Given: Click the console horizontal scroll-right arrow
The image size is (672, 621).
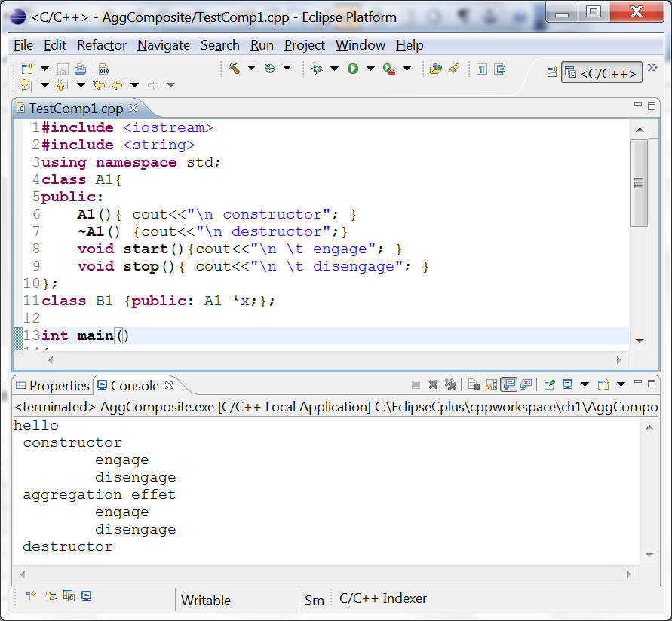Looking at the screenshot, I should 629,574.
